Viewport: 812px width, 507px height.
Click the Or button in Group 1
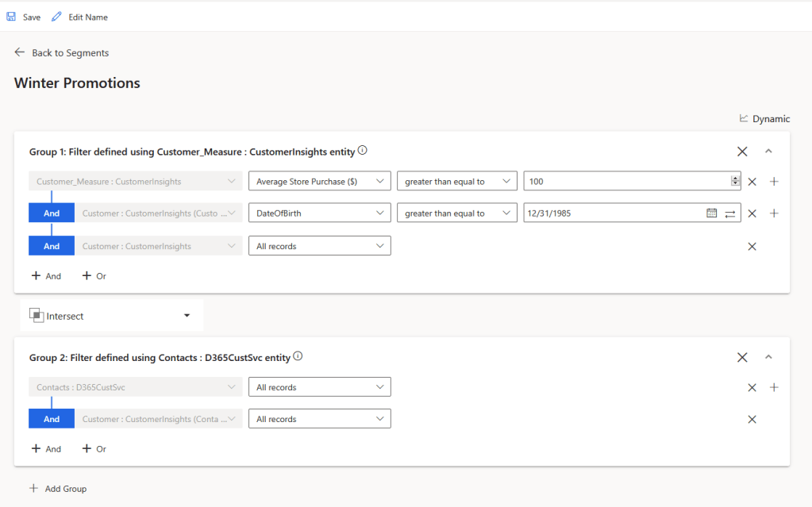pos(94,276)
